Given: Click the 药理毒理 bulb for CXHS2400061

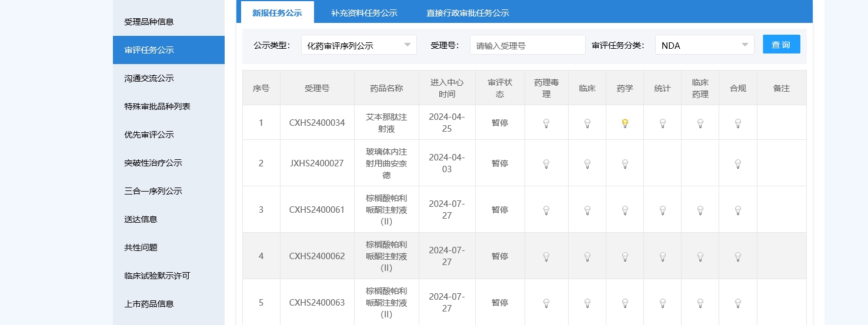Looking at the screenshot, I should [546, 210].
